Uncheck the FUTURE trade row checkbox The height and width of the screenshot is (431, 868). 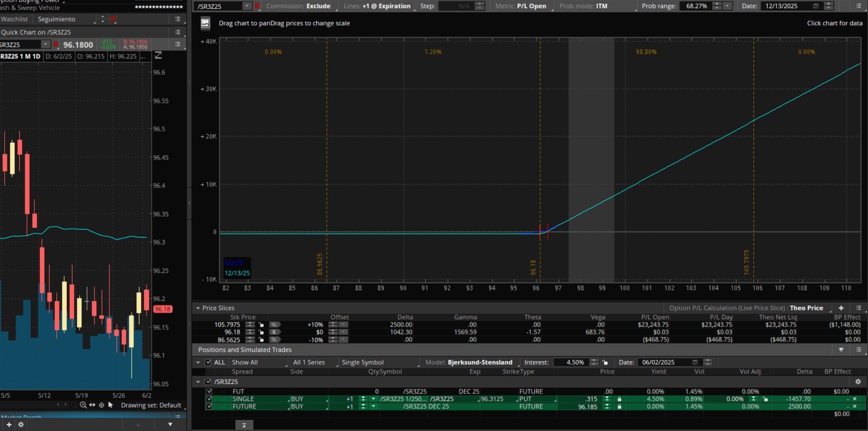(209, 406)
